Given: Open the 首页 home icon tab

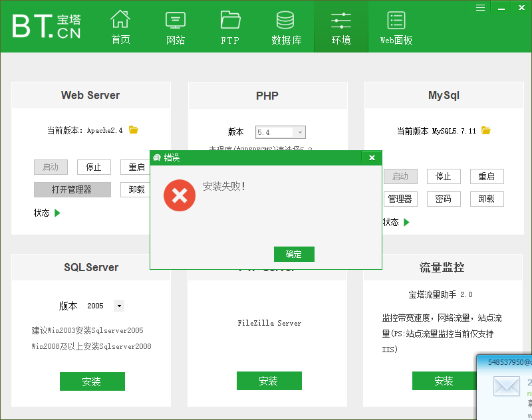Looking at the screenshot, I should [x=120, y=27].
